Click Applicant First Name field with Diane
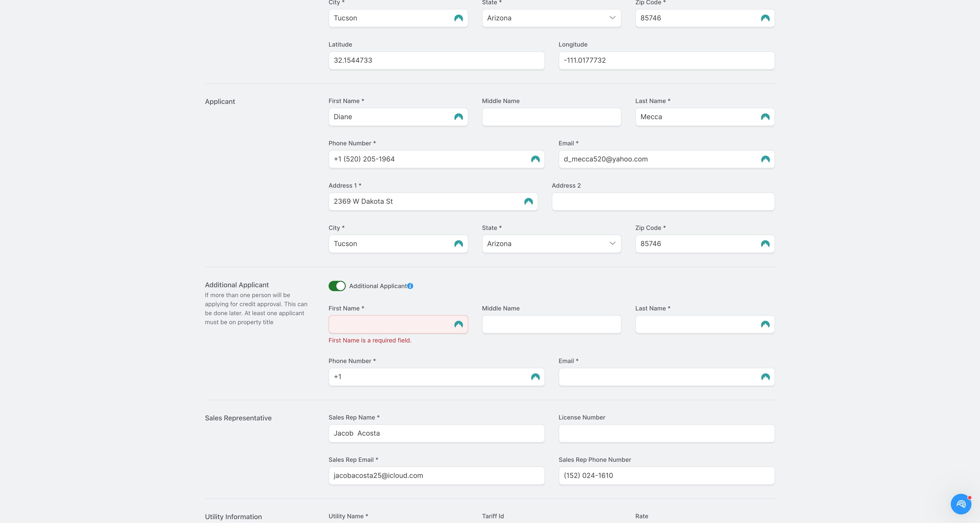The height and width of the screenshot is (523, 980). coord(398,117)
